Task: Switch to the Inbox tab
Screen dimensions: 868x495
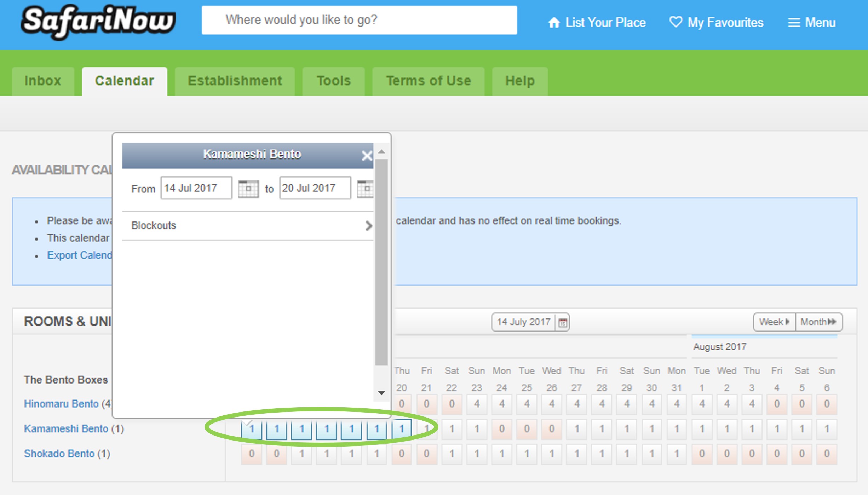Action: point(43,81)
